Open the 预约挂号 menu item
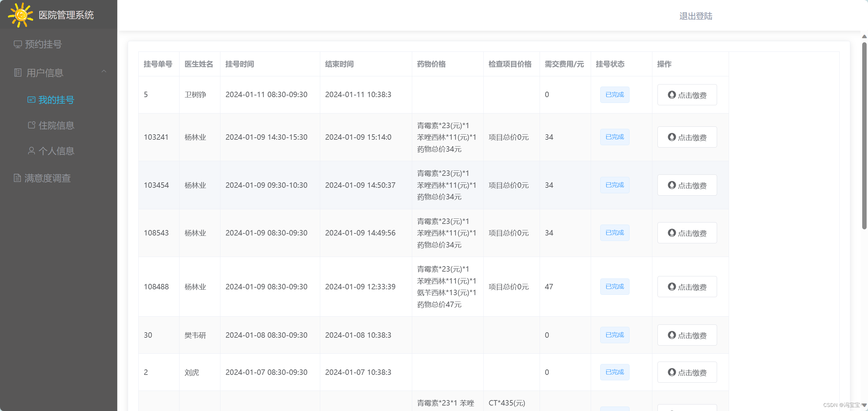Image resolution: width=868 pixels, height=411 pixels. 43,44
